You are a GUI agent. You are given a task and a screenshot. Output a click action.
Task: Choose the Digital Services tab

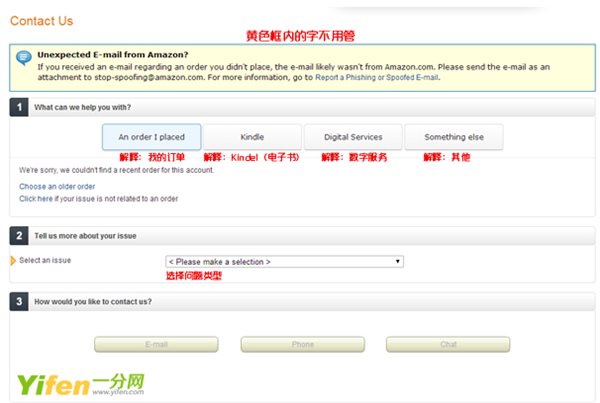pyautogui.click(x=353, y=137)
